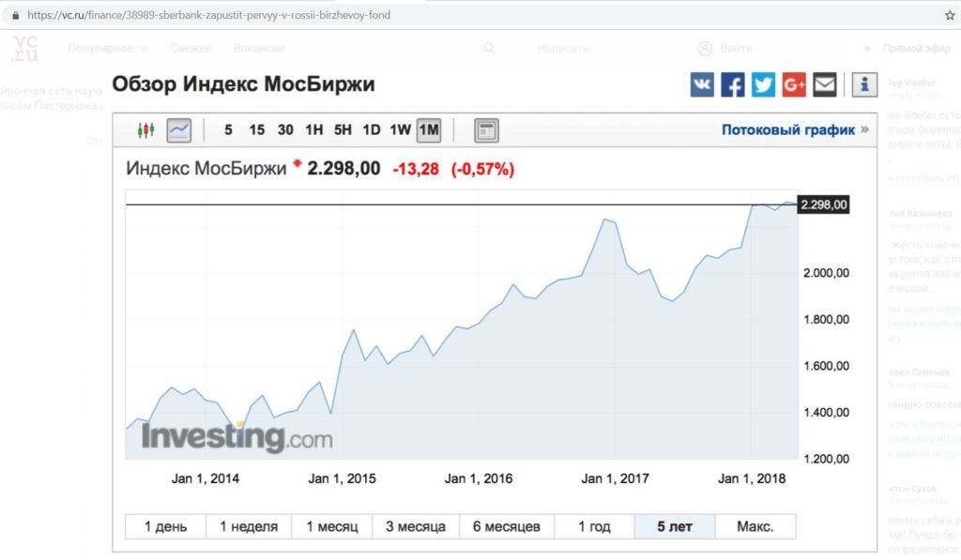Set the 1M chart interval
Viewport: 961px width, 560px height.
(x=429, y=130)
